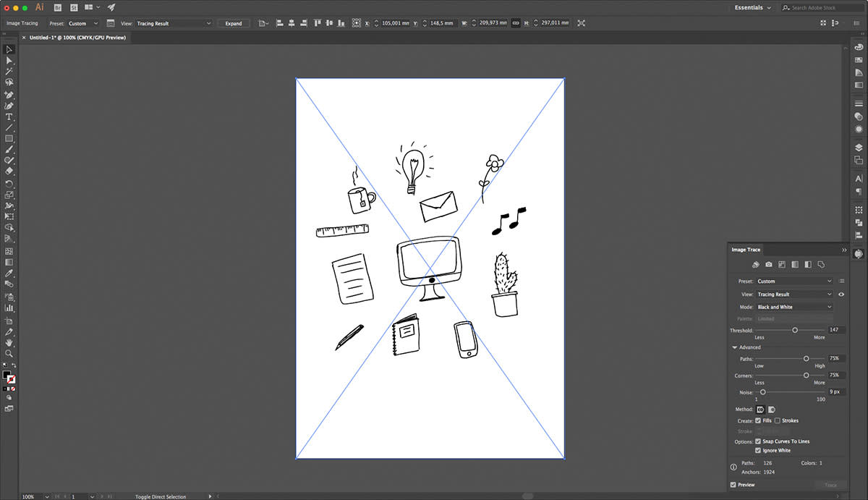Toggle Snap Curves To Lines checkbox
This screenshot has width=868, height=500.
[758, 441]
